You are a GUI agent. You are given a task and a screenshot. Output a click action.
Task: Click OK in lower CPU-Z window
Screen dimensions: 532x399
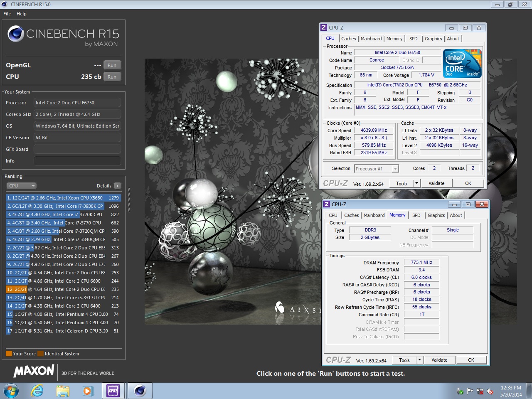pos(471,360)
